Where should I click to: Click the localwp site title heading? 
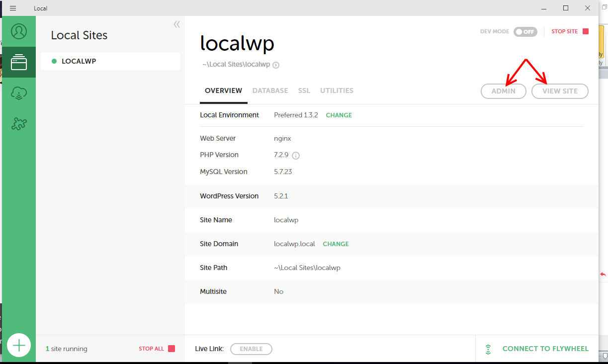click(x=237, y=44)
